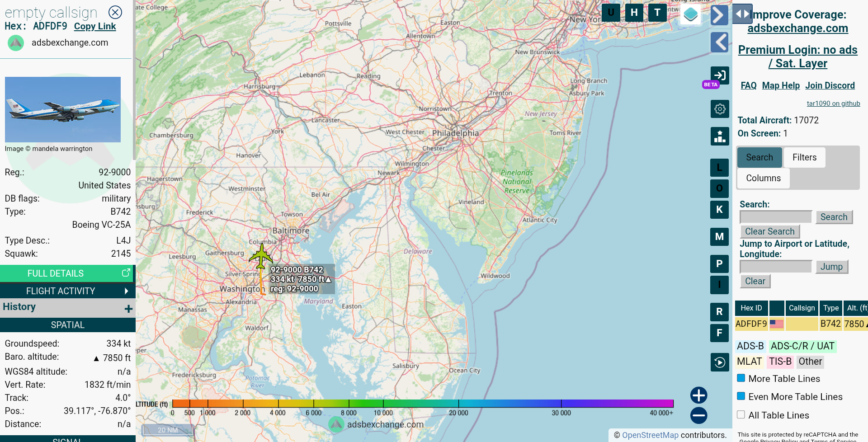Open Join Discord link

point(830,85)
